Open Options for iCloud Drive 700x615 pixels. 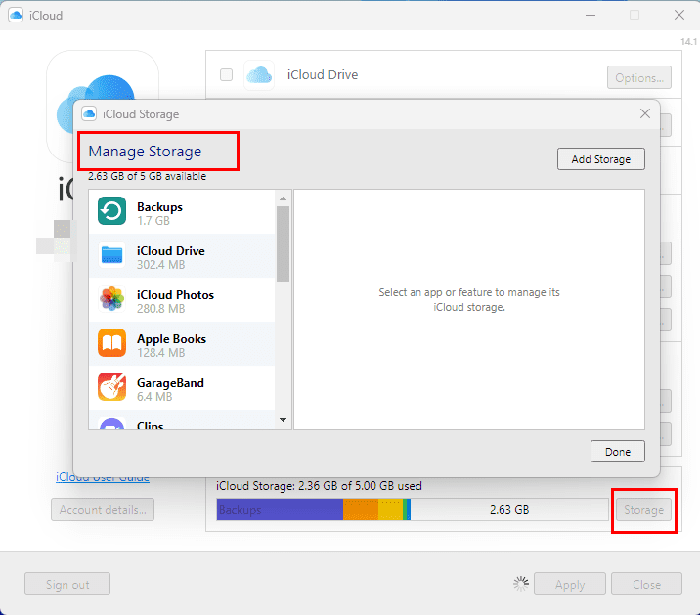coord(638,77)
